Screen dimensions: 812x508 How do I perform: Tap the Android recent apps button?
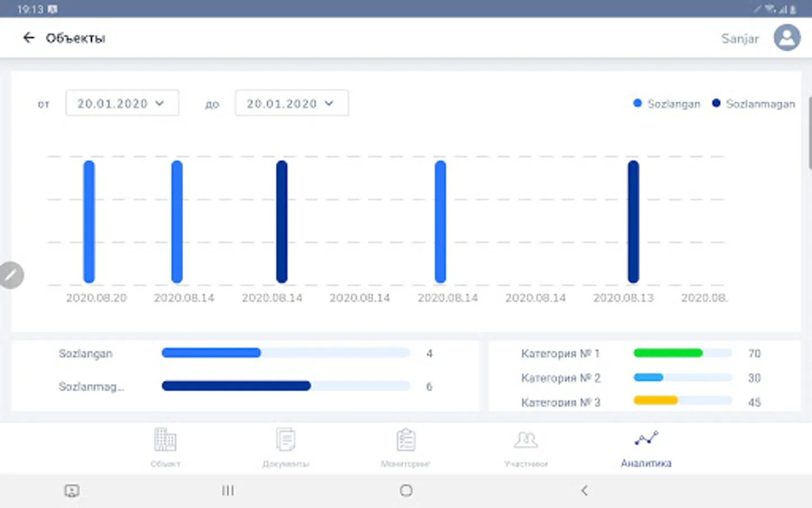[x=228, y=491]
